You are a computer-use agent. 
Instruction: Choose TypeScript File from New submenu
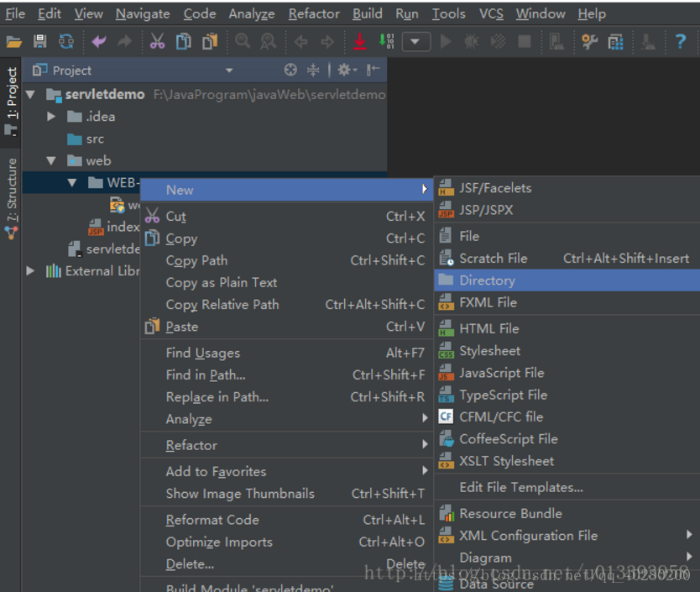click(567, 395)
